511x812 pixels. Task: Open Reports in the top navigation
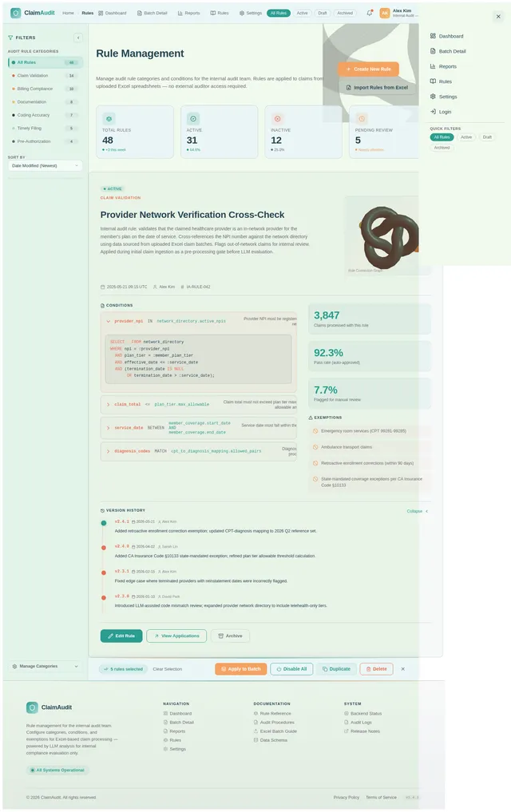click(189, 13)
